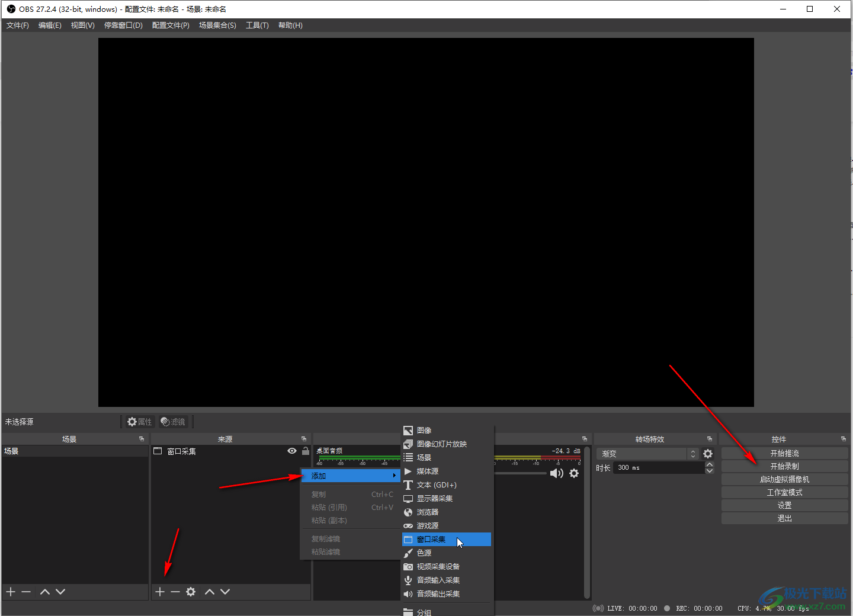Move scene down with arrow icon

click(x=60, y=592)
